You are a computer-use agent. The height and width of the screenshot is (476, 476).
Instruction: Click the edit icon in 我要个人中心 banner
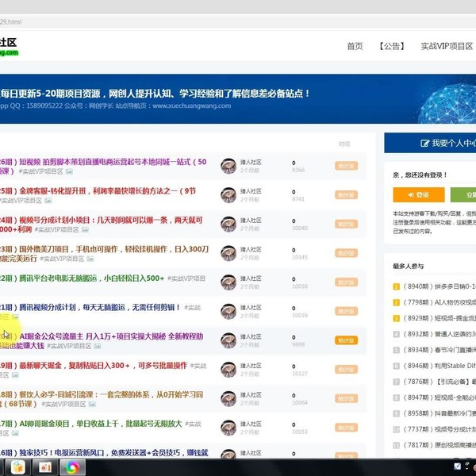coord(424,144)
